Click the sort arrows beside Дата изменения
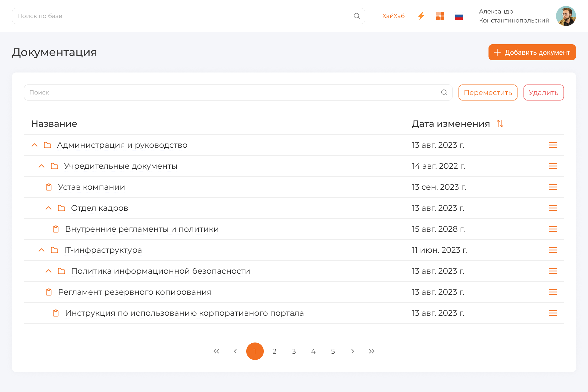Screen dimensions: 588x392 [500, 123]
